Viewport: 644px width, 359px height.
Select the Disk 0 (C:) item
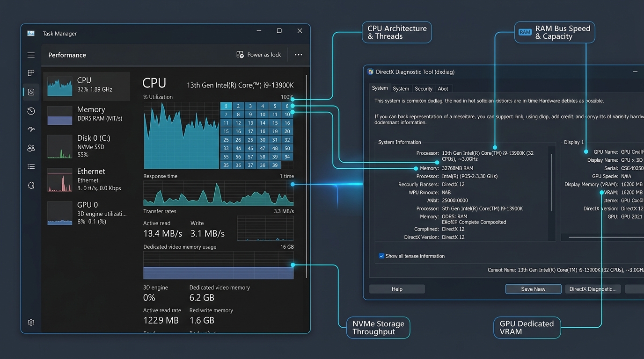(87, 146)
